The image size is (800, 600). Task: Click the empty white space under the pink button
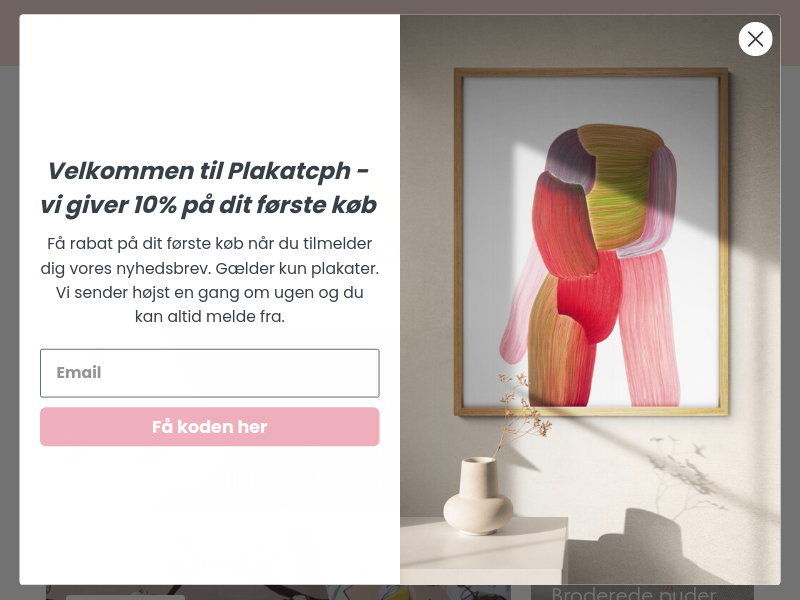(210, 515)
